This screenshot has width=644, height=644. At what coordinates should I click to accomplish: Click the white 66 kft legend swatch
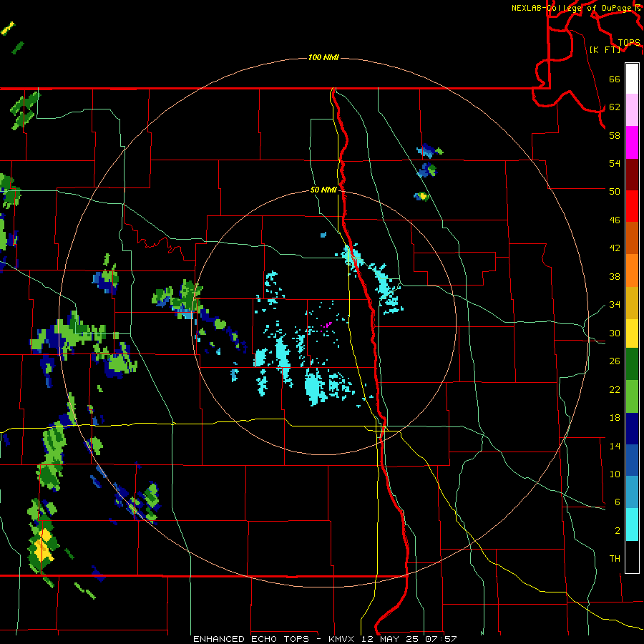(632, 79)
